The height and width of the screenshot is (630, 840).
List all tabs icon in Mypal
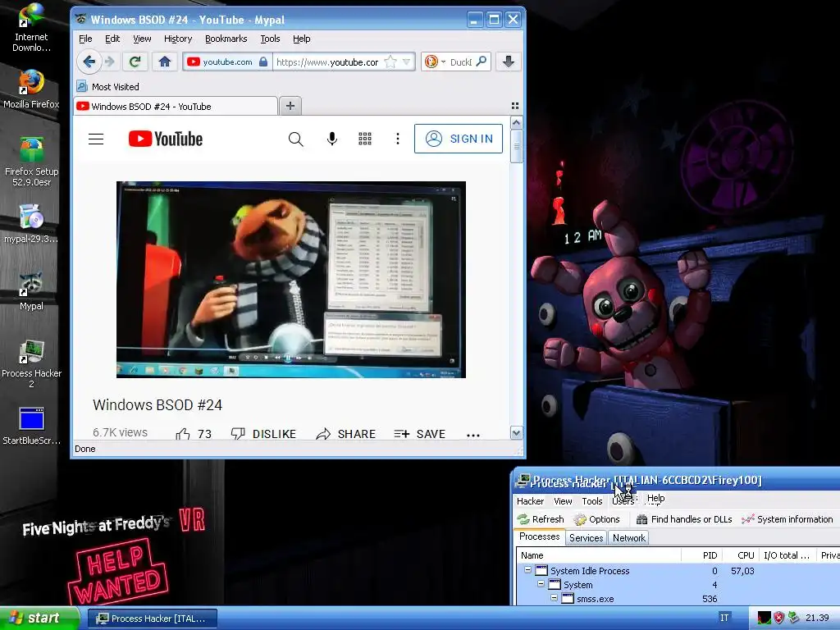pyautogui.click(x=515, y=106)
